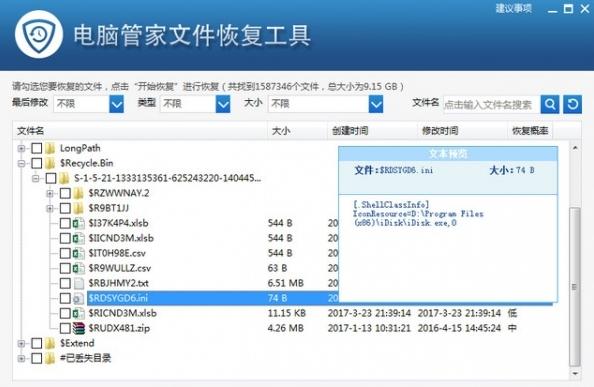Screen dimensions: 594x387
Task: Click the shield clock application logo
Action: (39, 34)
